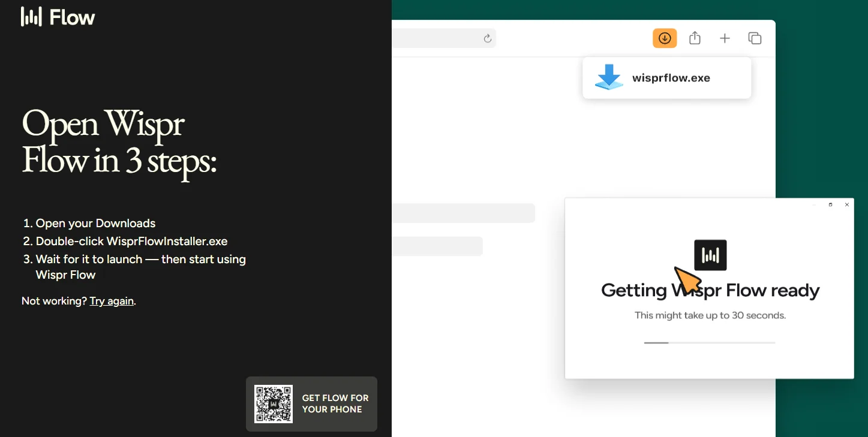The width and height of the screenshot is (868, 437).
Task: Click the step Double-click WisprFlowInstaller.exe
Action: [131, 242]
